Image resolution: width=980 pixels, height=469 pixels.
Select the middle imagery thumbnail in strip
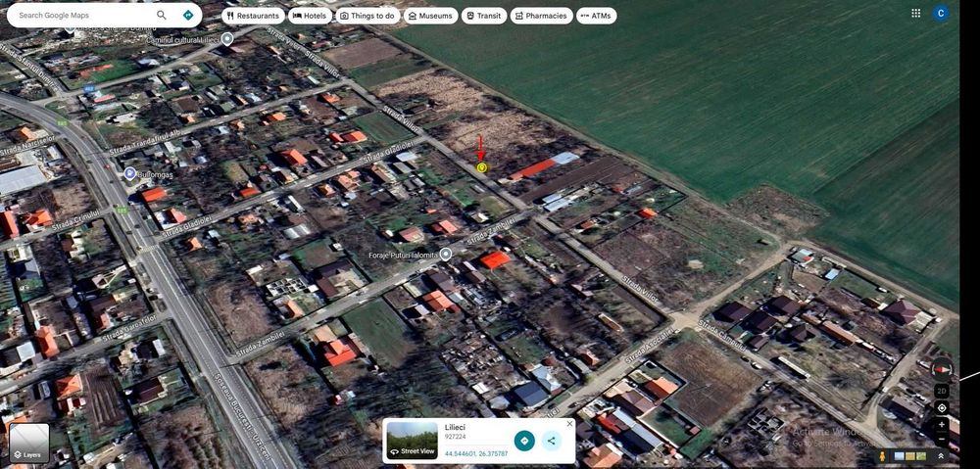909,456
